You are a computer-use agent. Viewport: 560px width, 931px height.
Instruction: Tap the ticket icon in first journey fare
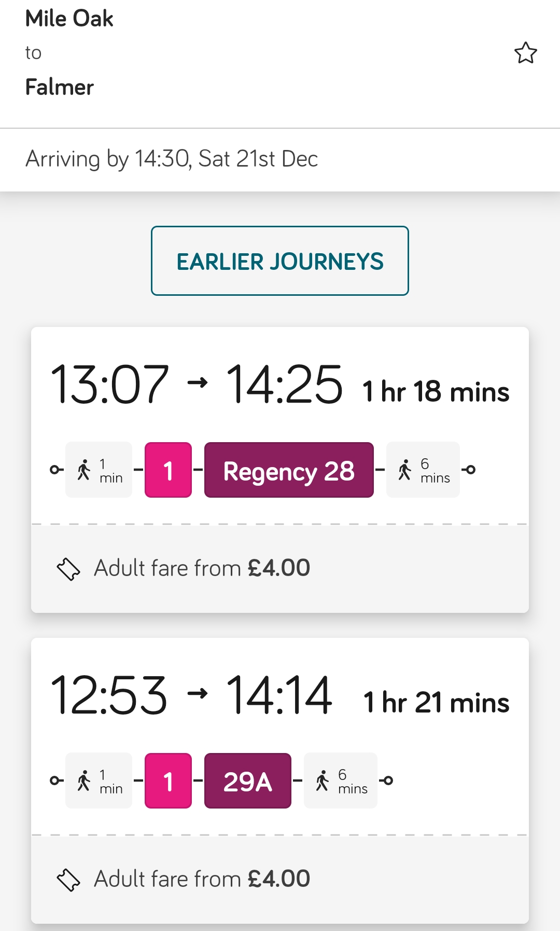[68, 569]
